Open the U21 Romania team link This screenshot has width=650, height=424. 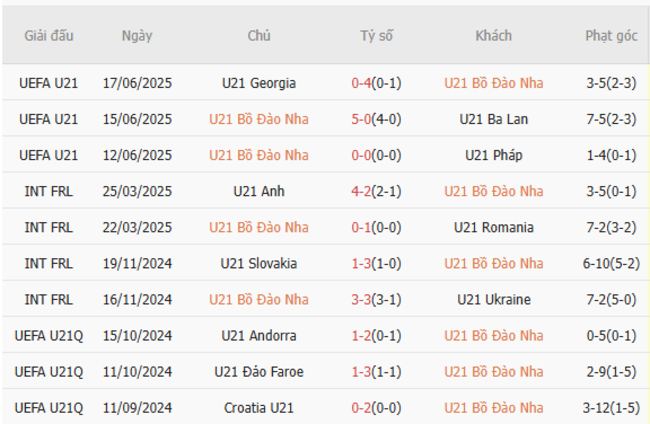[494, 227]
